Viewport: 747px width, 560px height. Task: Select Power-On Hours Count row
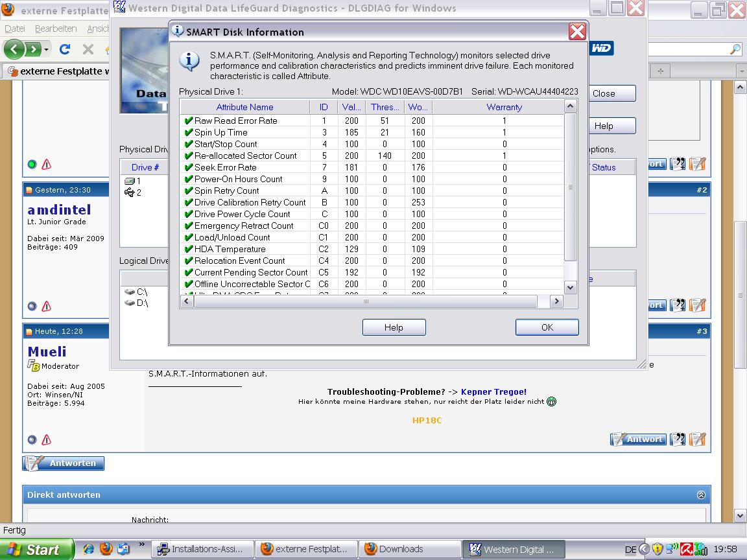click(372, 179)
